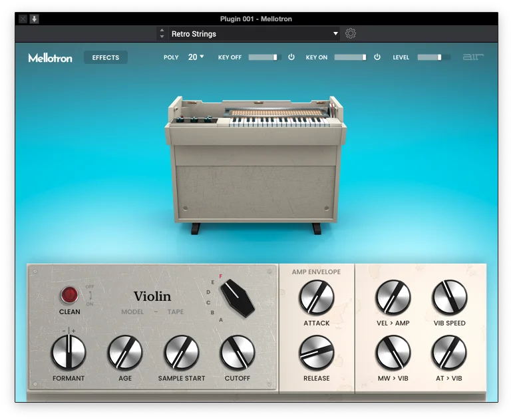Click the AMP ENVELOPE section label

point(316,272)
